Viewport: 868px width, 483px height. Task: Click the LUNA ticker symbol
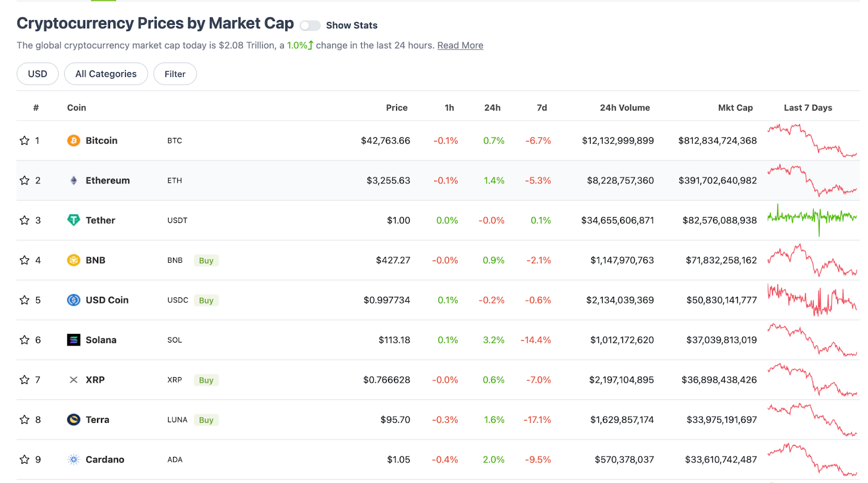[177, 420]
